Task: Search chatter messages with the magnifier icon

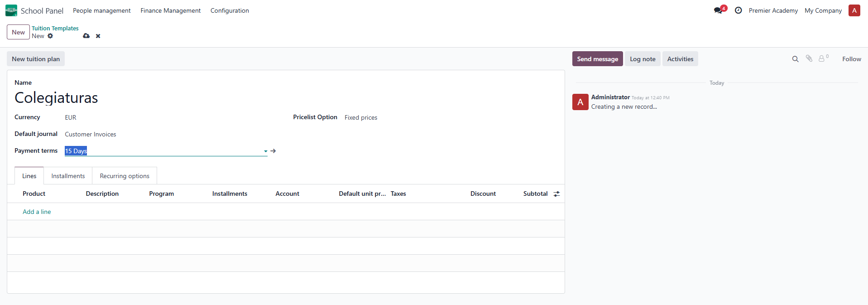Action: 795,59
